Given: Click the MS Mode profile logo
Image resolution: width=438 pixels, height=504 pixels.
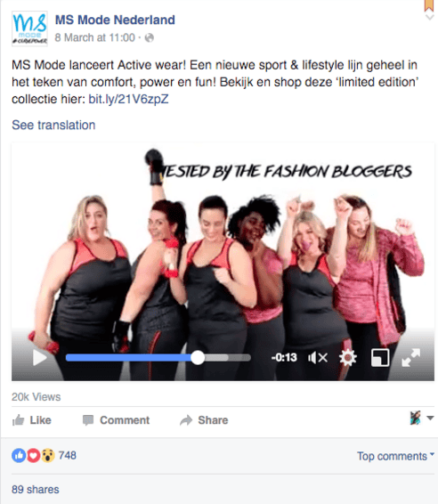Looking at the screenshot, I should 29,28.
